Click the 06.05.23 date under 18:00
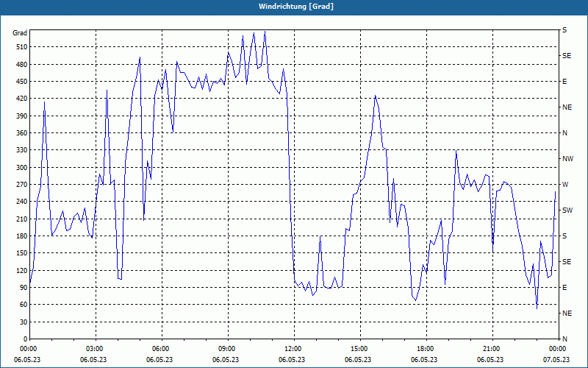This screenshot has height=368, width=588. pos(424,360)
